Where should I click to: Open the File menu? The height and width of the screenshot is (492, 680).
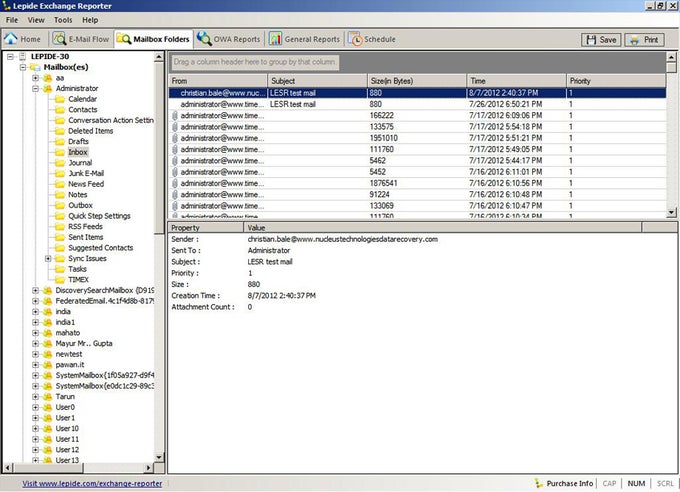(12, 20)
